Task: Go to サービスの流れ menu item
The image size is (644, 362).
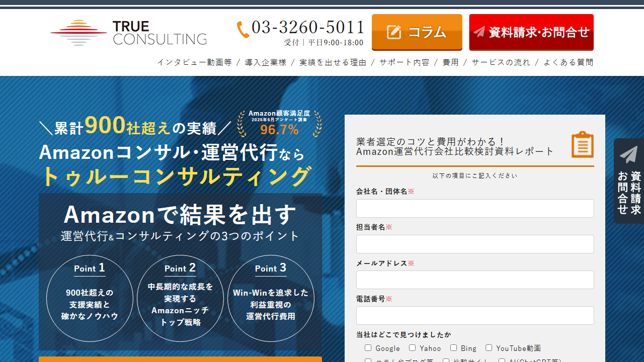Action: tap(501, 62)
